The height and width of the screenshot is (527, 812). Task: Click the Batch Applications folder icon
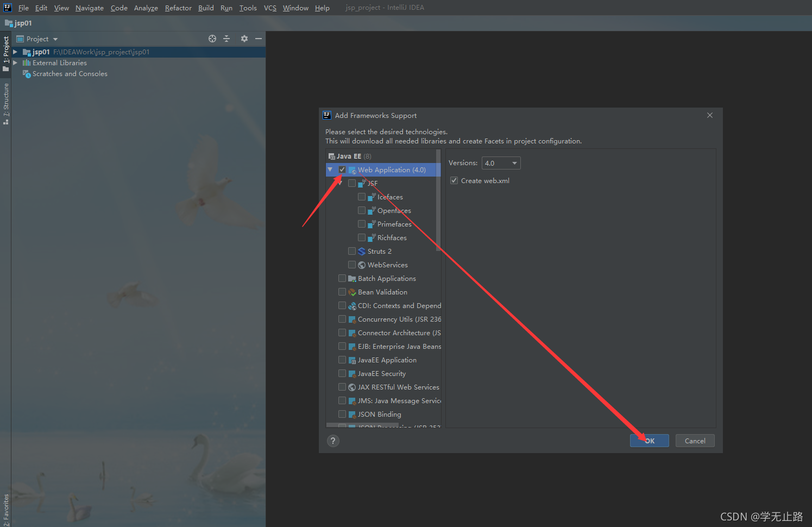click(x=352, y=279)
